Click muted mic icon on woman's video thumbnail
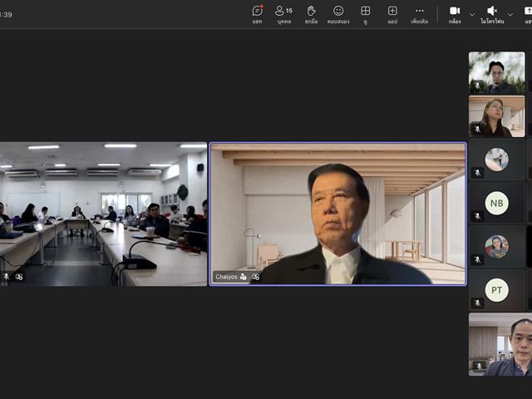The height and width of the screenshot is (399, 532). point(477,130)
